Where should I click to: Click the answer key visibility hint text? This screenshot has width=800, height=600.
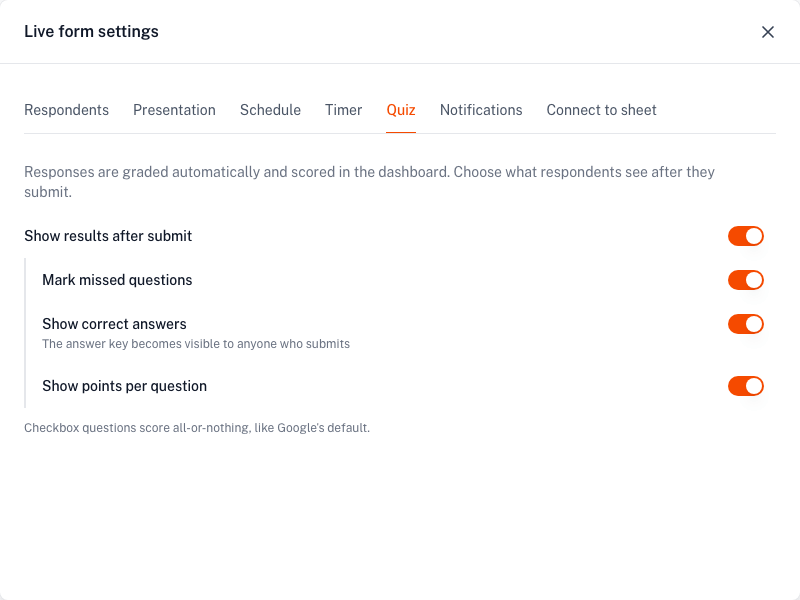tap(196, 344)
